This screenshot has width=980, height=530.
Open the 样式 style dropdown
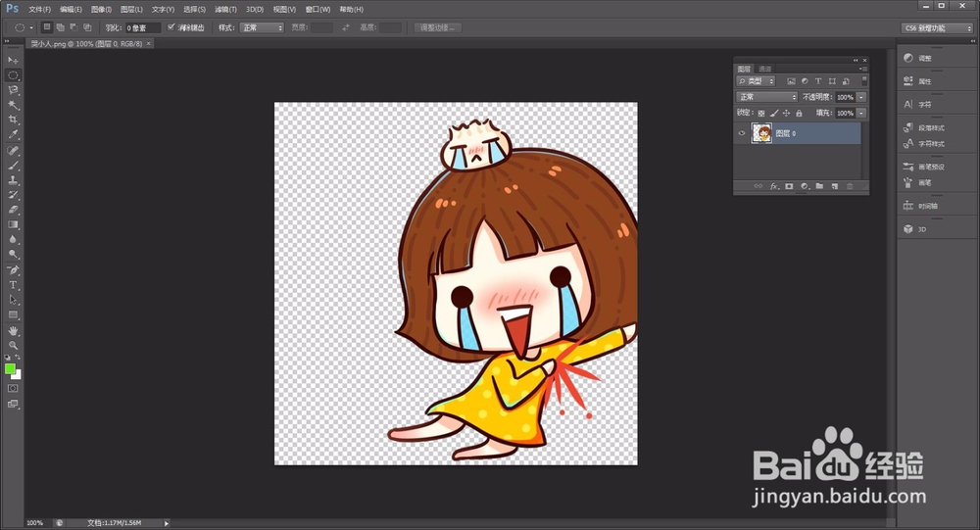(x=264, y=27)
